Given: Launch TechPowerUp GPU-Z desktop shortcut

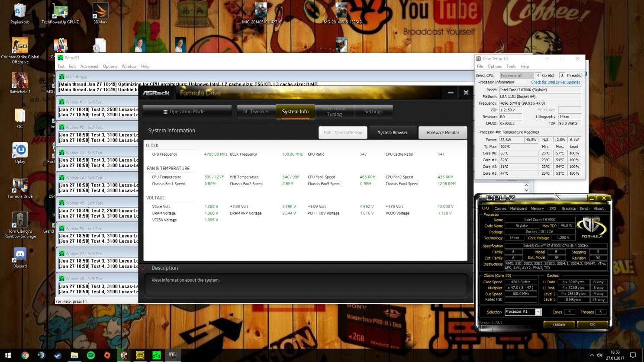Looking at the screenshot, I should pos(60,13).
